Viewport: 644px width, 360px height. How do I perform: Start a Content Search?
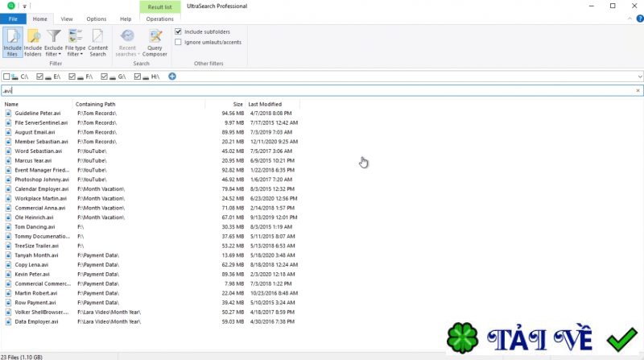coord(97,43)
